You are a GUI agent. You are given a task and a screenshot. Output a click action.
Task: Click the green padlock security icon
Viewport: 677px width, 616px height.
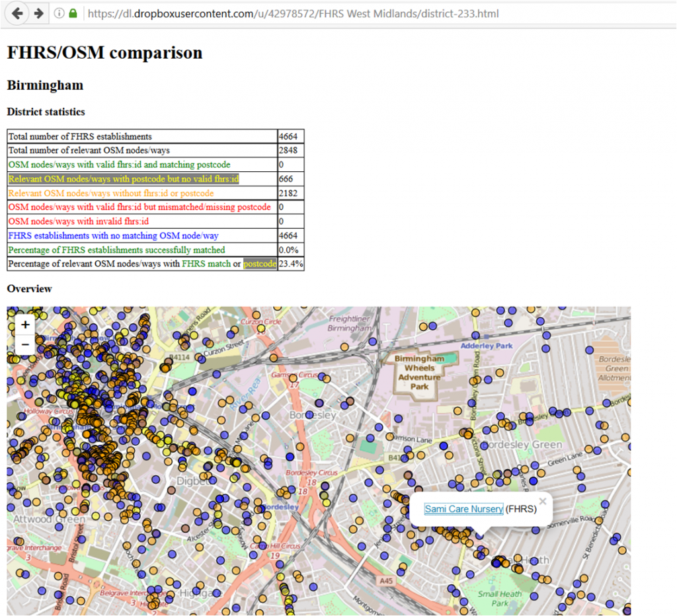point(73,13)
